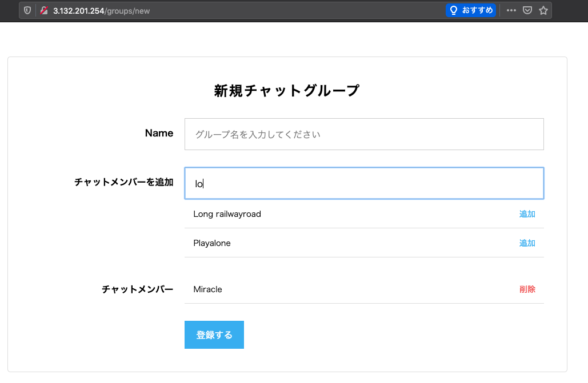
Task: Click the Playalone suggestion entry
Action: point(212,243)
